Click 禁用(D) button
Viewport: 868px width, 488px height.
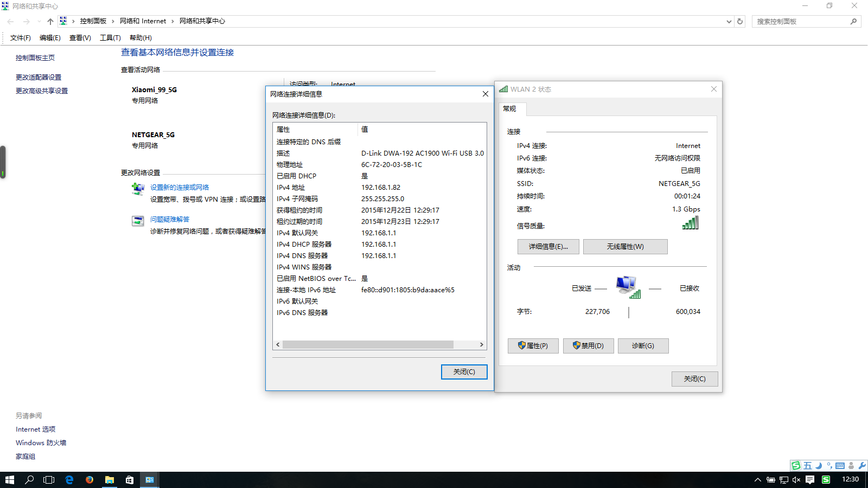tap(589, 346)
